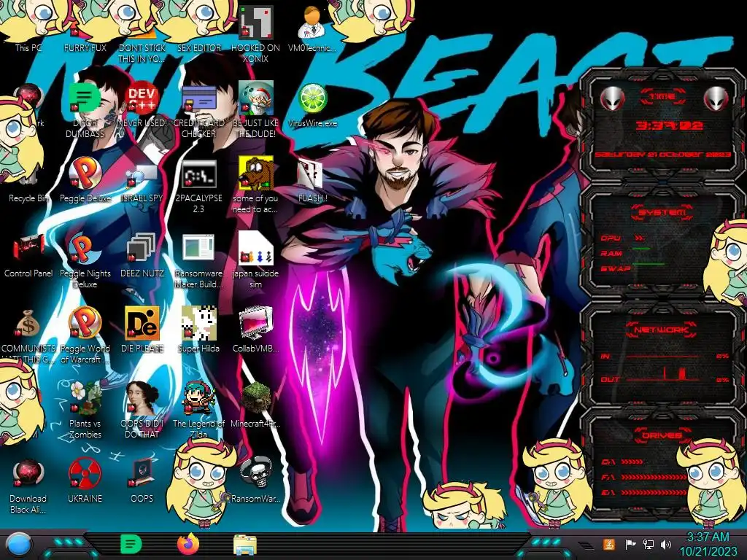747x560 pixels.
Task: Click the DRIVES header in the widget
Action: tap(661, 435)
